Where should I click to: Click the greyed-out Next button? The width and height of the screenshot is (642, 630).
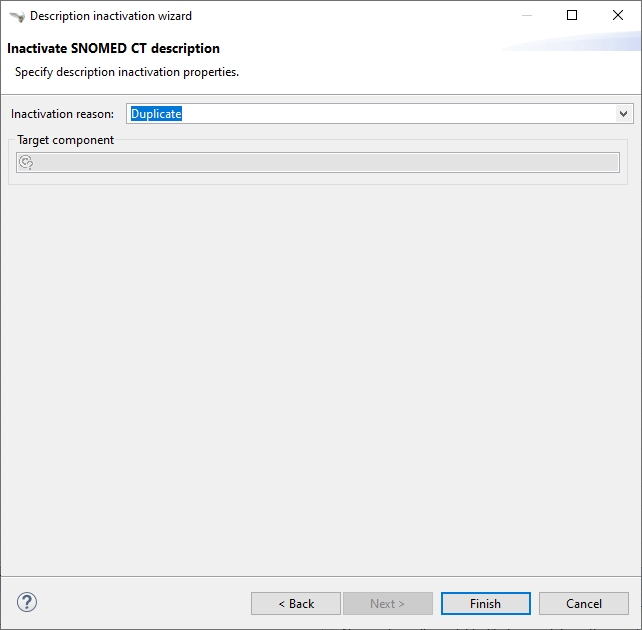point(388,603)
